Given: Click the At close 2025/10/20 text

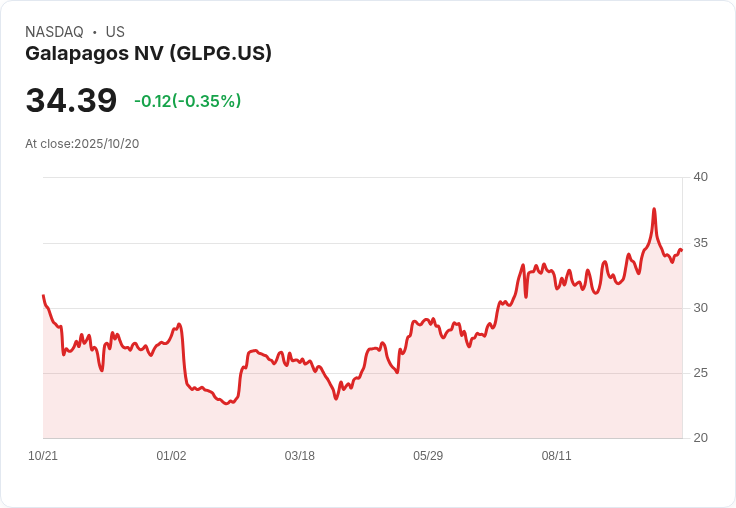Looking at the screenshot, I should pyautogui.click(x=82, y=144).
